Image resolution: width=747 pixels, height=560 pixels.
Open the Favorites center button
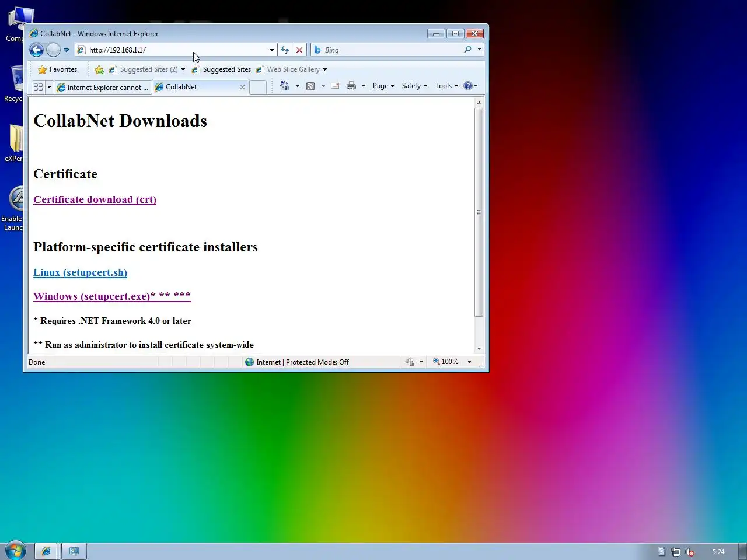57,69
